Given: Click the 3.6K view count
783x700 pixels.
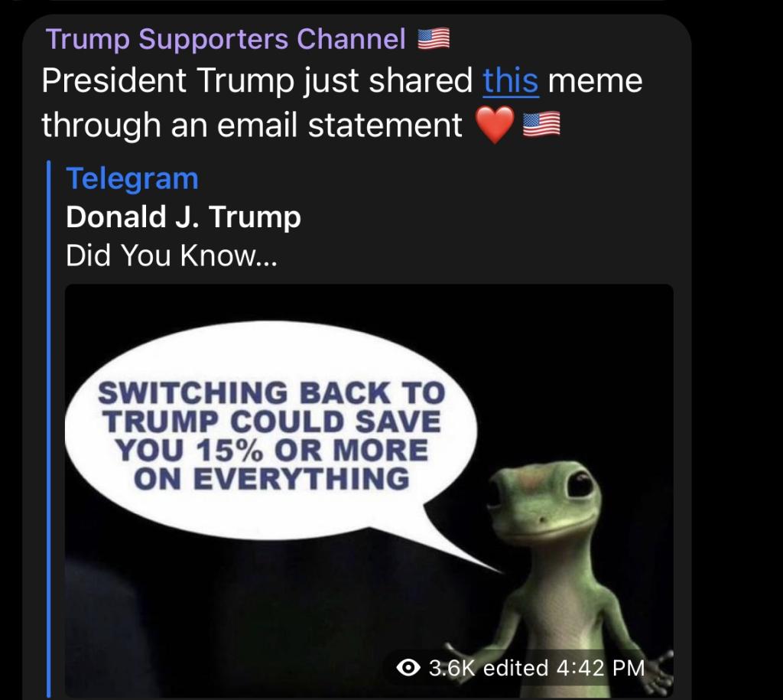Looking at the screenshot, I should pyautogui.click(x=452, y=668).
